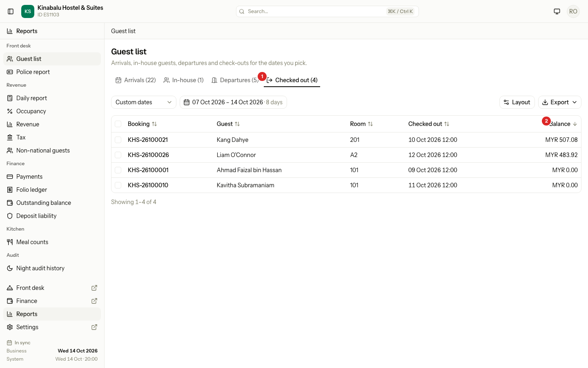
Task: Go to Daily report in sidebar
Action: [x=52, y=98]
